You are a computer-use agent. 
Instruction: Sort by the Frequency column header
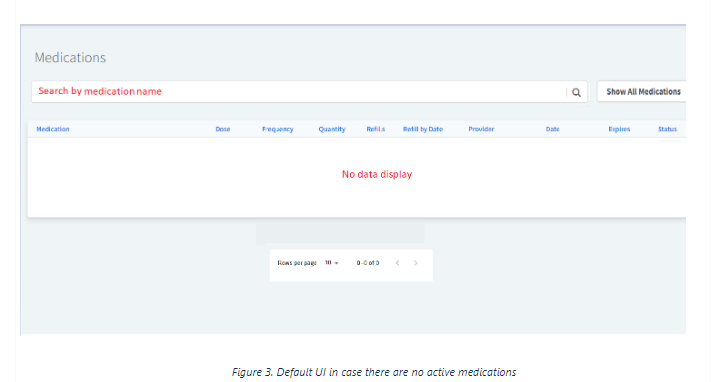point(278,129)
